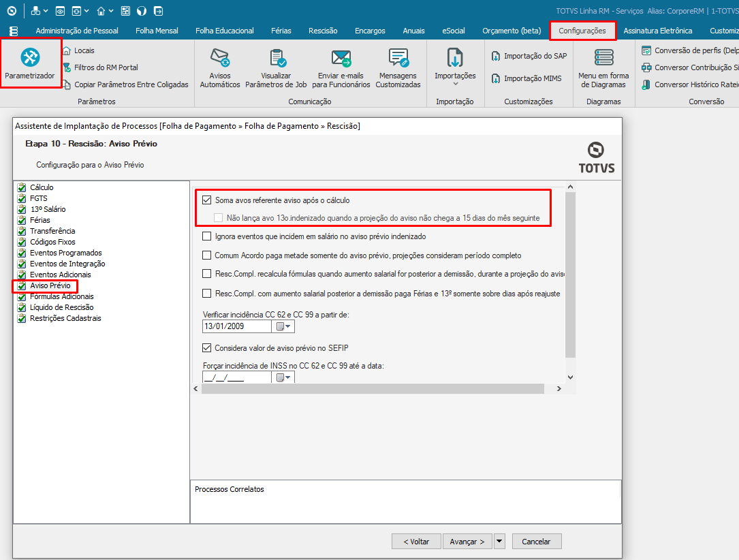Select Líquido de Rescisão in the list
This screenshot has width=739, height=560.
tap(62, 307)
